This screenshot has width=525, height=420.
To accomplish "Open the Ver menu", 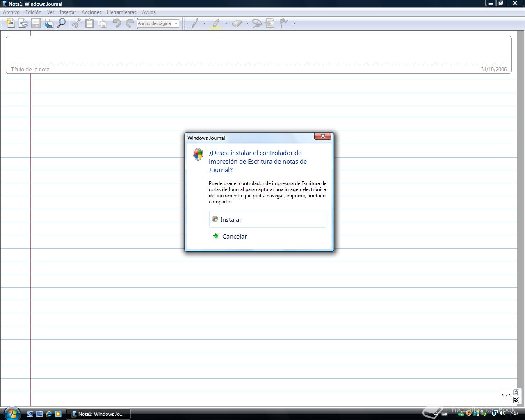I will [x=50, y=12].
